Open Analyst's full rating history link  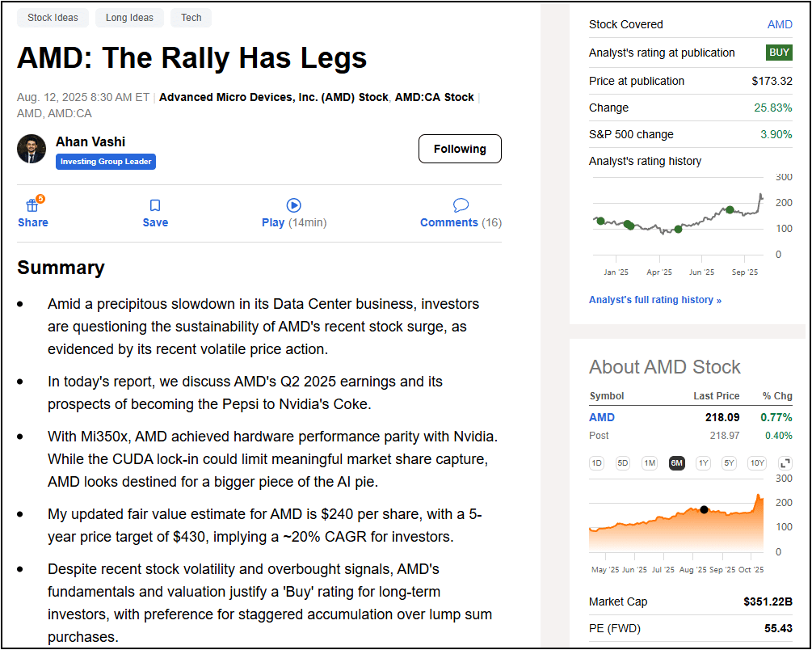tap(654, 300)
